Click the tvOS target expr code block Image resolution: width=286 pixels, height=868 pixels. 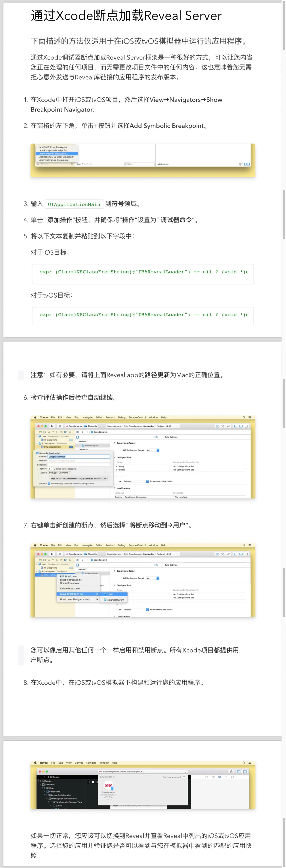143,316
